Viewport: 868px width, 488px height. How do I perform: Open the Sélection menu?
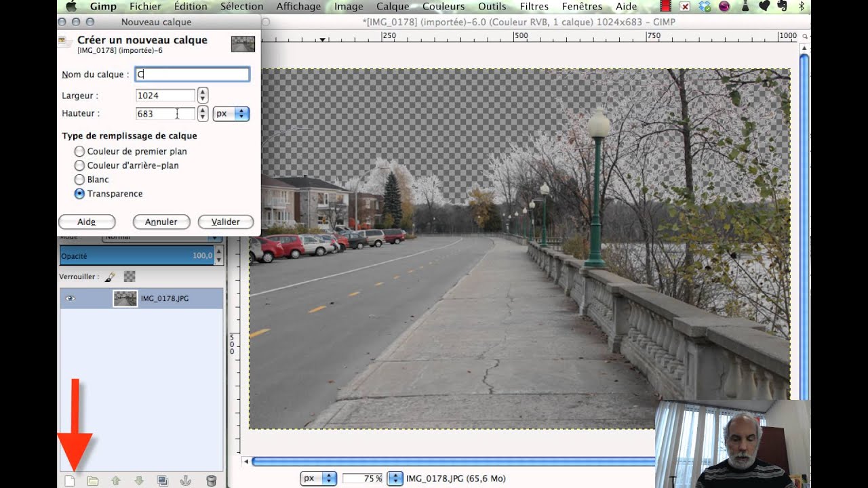(241, 7)
